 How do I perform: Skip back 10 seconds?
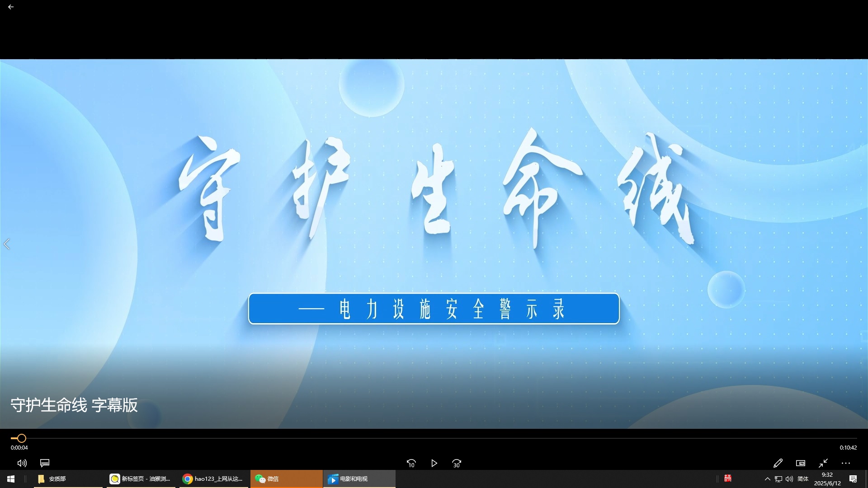(411, 463)
